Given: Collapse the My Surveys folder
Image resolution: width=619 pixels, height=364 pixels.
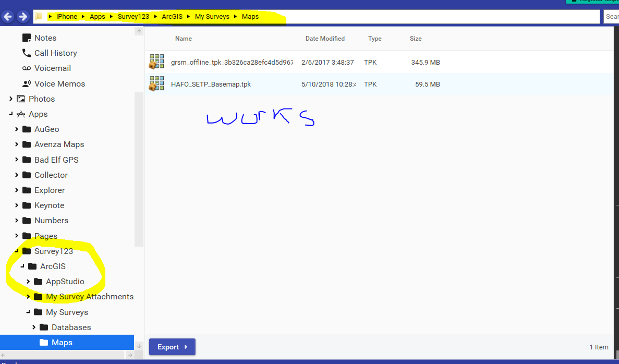Looking at the screenshot, I should pos(28,312).
